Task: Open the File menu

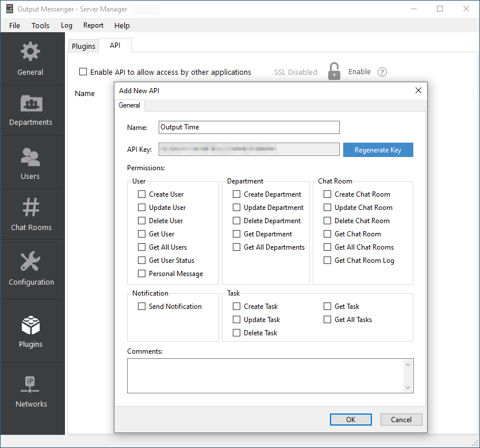Action: click(x=14, y=25)
